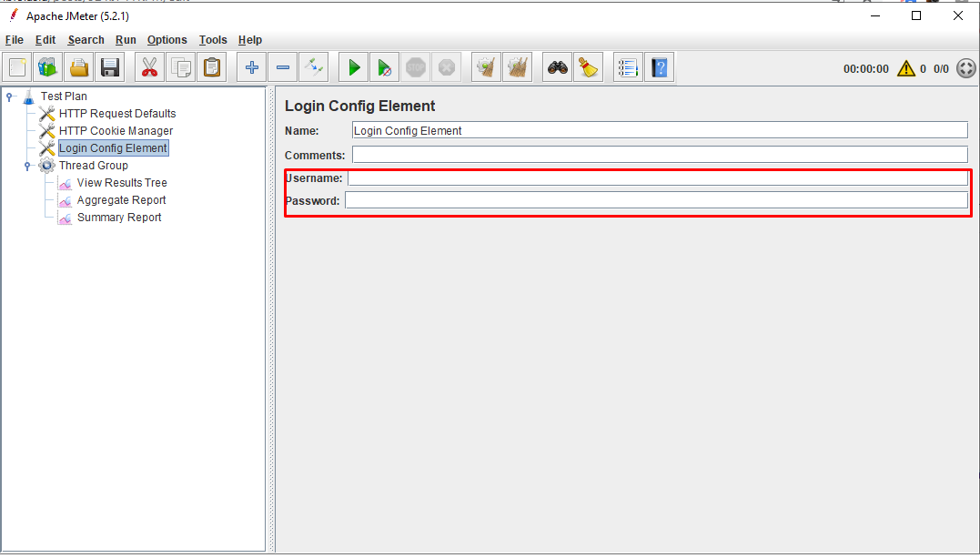The height and width of the screenshot is (558, 980).
Task: Open the File menu
Action: click(x=15, y=40)
